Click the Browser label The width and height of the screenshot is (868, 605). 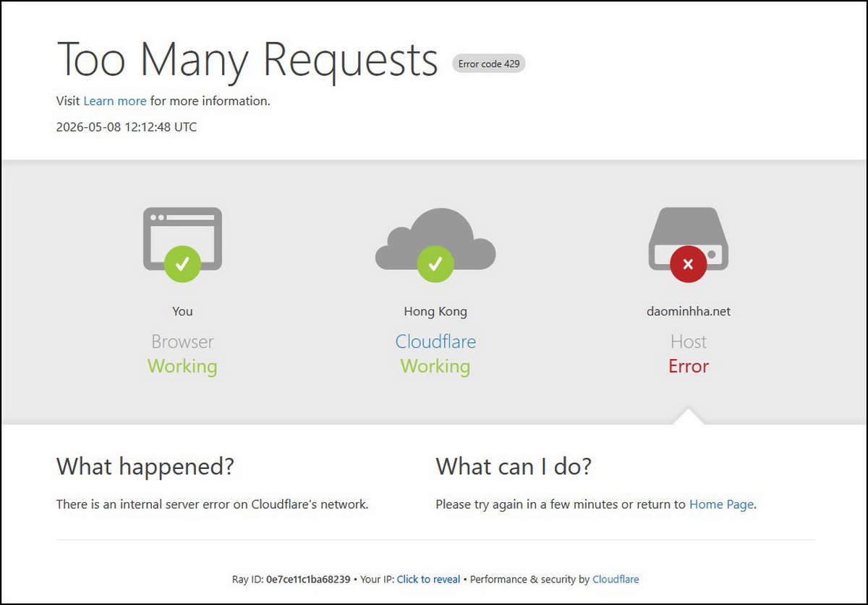[182, 342]
